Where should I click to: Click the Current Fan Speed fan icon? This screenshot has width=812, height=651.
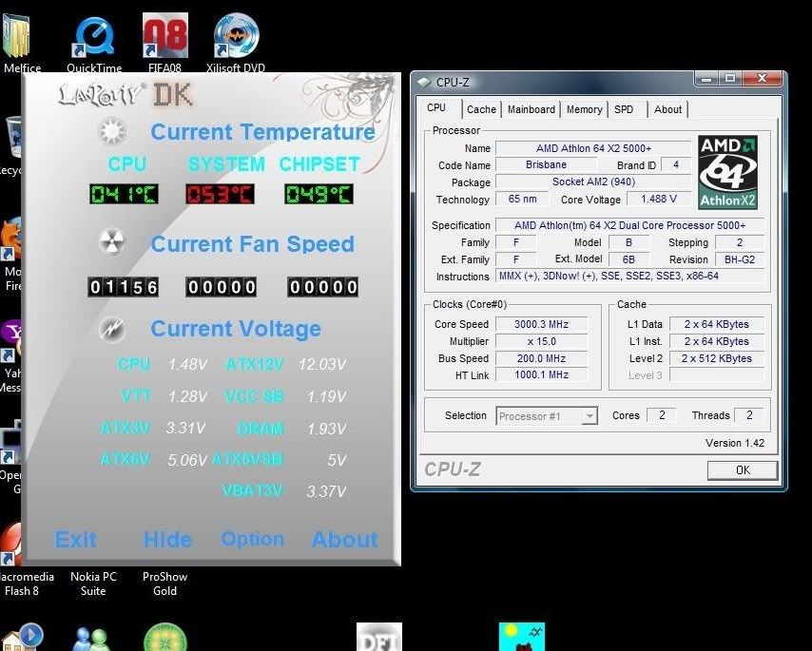tap(112, 243)
